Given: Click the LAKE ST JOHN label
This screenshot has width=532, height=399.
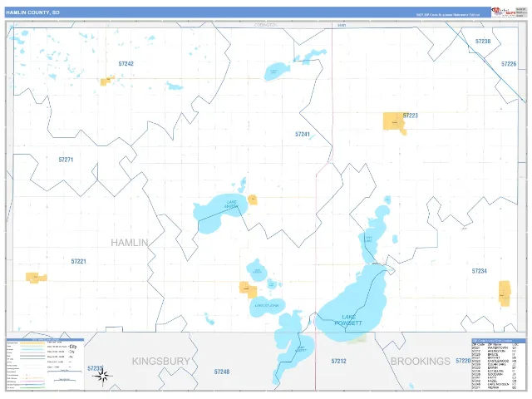Looking at the screenshot, I should pyautogui.click(x=267, y=306).
